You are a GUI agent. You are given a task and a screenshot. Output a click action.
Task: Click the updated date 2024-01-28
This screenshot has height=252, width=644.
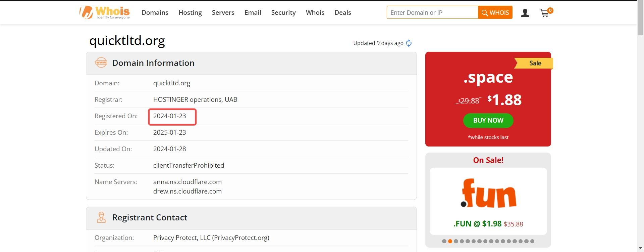point(170,149)
